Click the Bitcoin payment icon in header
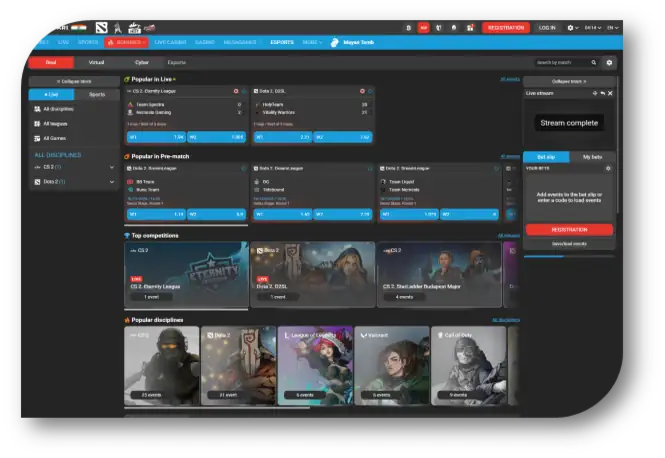 408,28
